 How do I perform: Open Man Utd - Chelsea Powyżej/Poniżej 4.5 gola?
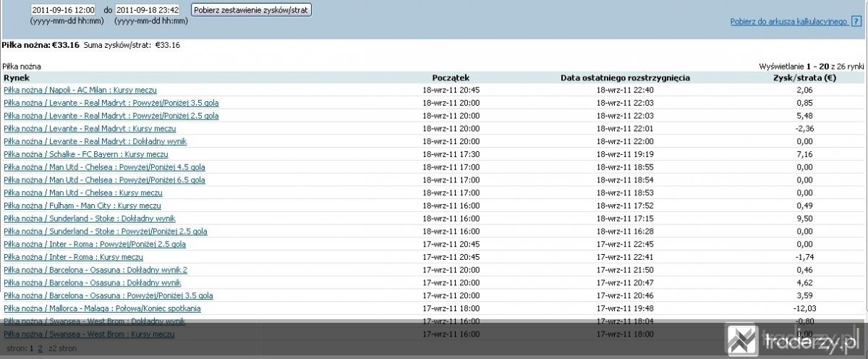click(x=104, y=167)
